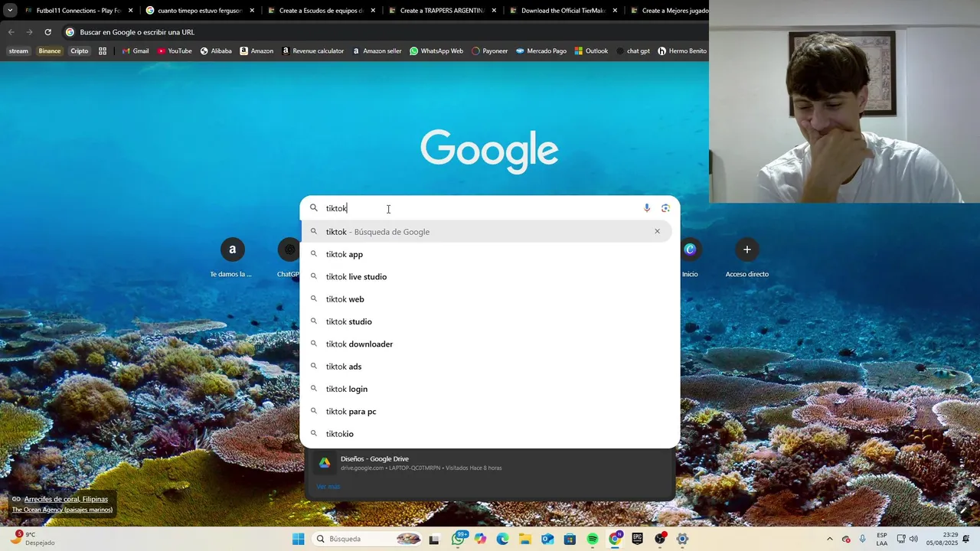The image size is (980, 551).
Task: Switch to 'Create a TRAPPERS ARGENTINA' tab
Action: [x=442, y=11]
